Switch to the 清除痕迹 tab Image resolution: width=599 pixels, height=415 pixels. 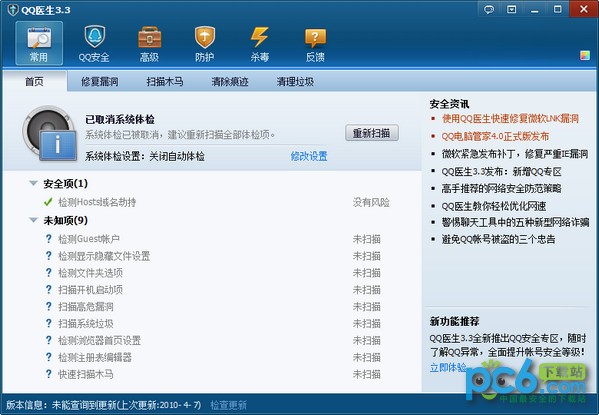(230, 81)
